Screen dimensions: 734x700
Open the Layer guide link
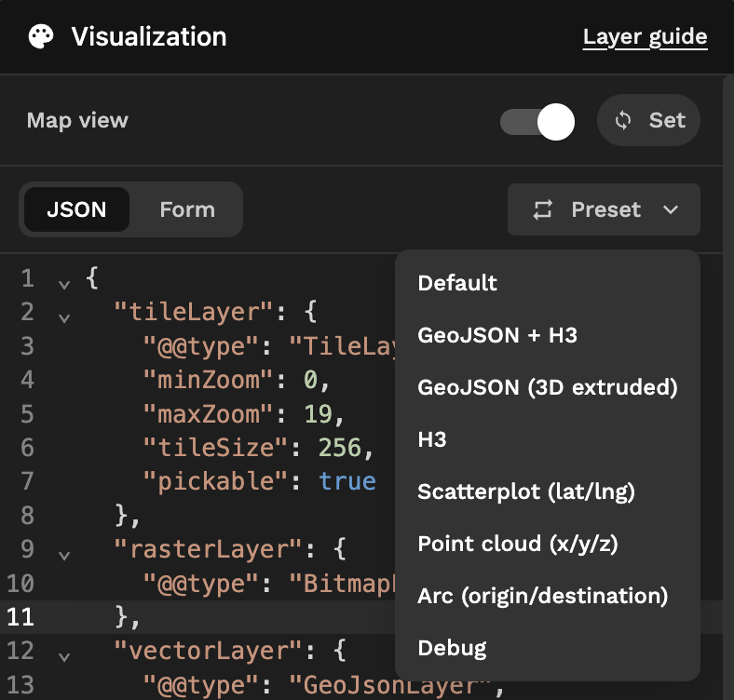pyautogui.click(x=646, y=36)
